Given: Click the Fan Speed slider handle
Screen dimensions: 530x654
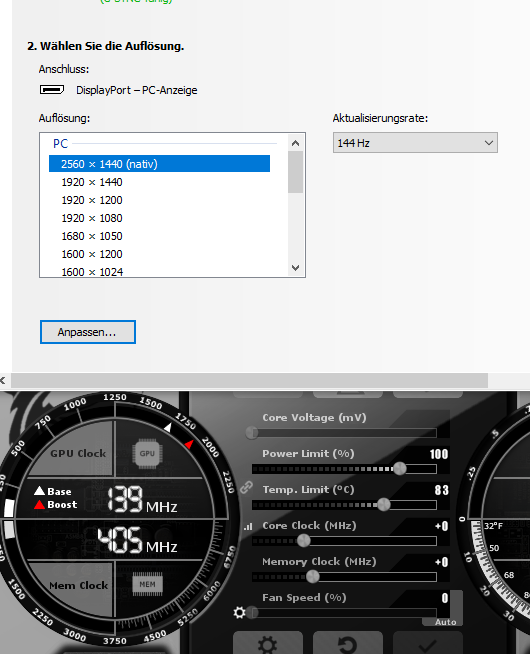Looking at the screenshot, I should pyautogui.click(x=252, y=613).
